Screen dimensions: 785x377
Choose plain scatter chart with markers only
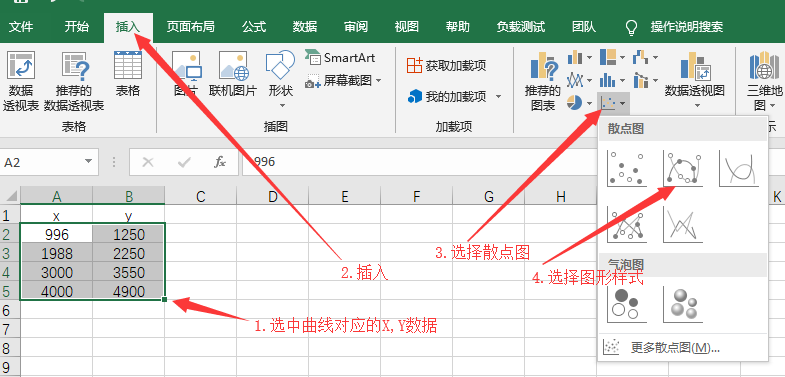pyautogui.click(x=627, y=168)
